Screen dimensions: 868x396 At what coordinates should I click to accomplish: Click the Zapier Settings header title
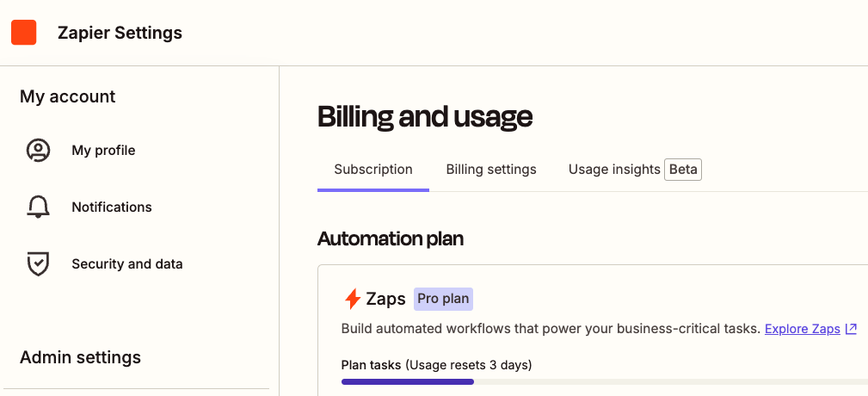(x=120, y=34)
